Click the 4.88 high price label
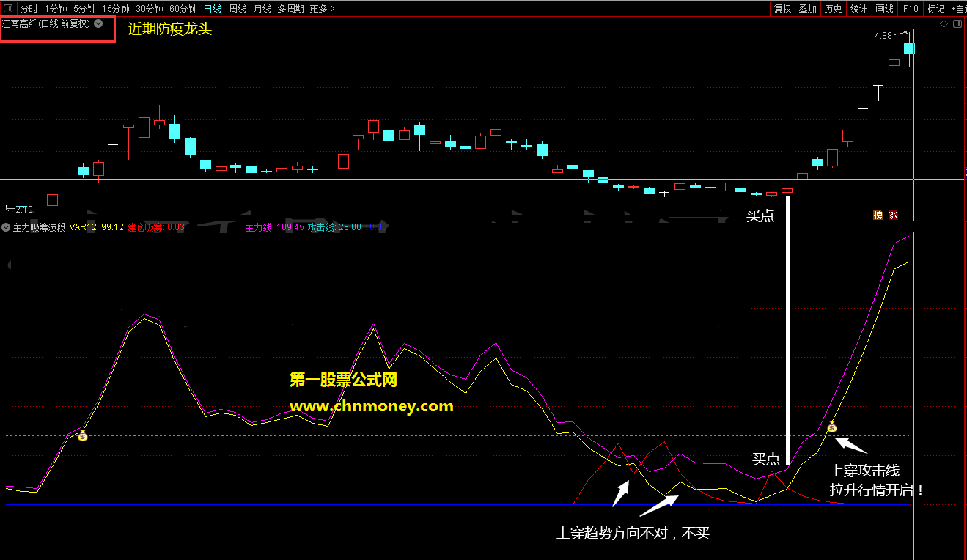Viewport: 967px width, 560px height. [883, 36]
